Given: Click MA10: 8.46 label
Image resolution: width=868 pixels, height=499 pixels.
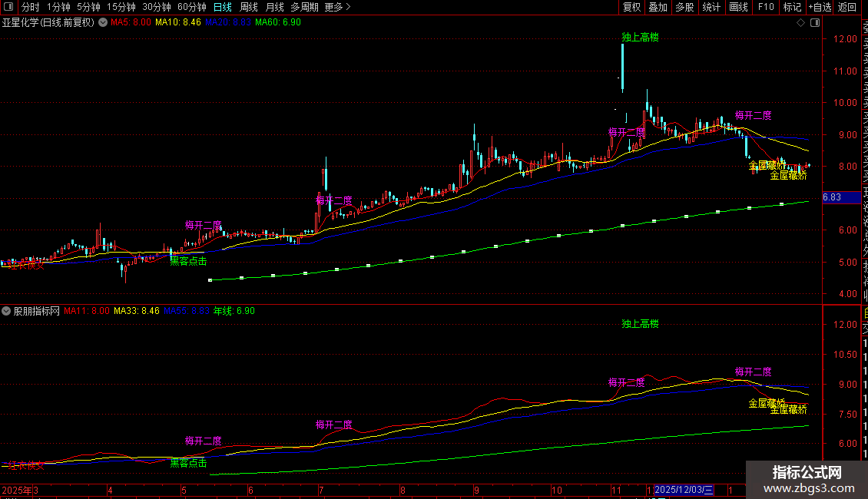Looking at the screenshot, I should [177, 23].
